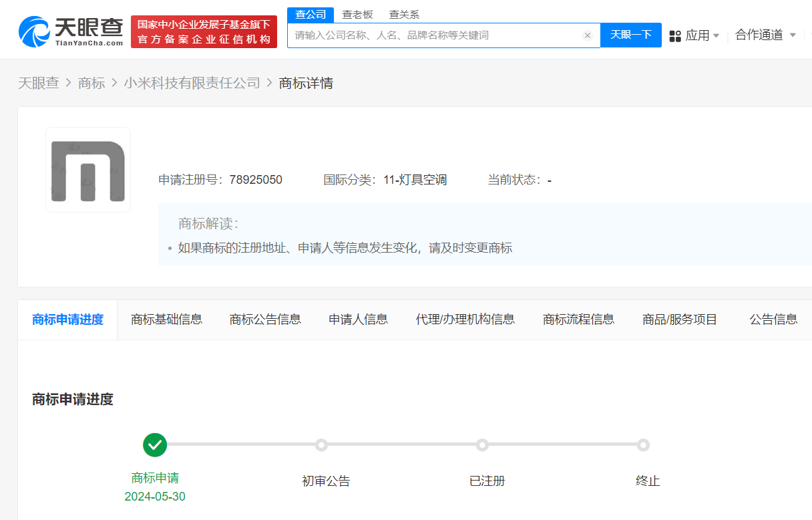Click the 已注册 progress circle
812x520 pixels.
click(482, 444)
